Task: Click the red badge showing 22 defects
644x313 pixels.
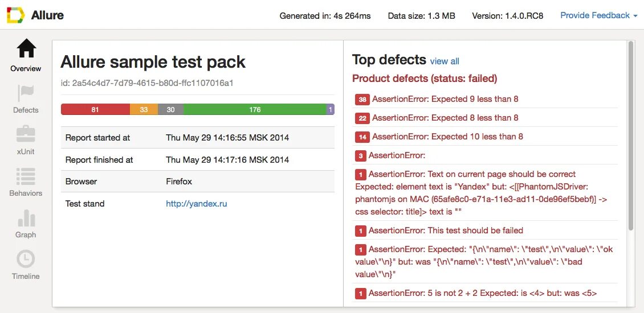Action: click(x=362, y=118)
